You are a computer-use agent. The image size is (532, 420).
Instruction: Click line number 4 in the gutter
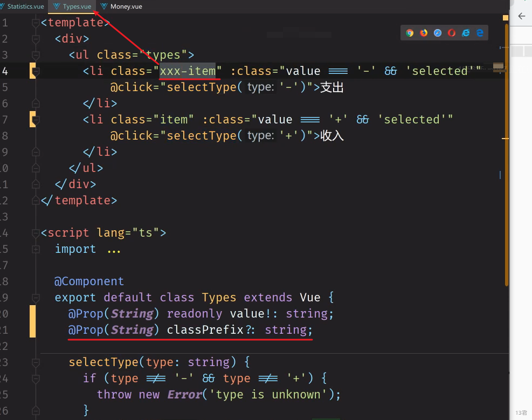pyautogui.click(x=5, y=71)
